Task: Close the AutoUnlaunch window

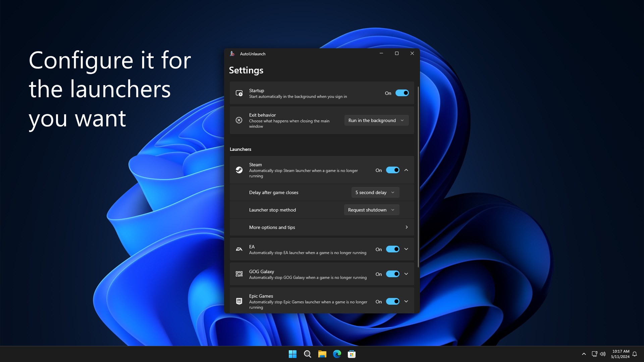Action: [412, 53]
